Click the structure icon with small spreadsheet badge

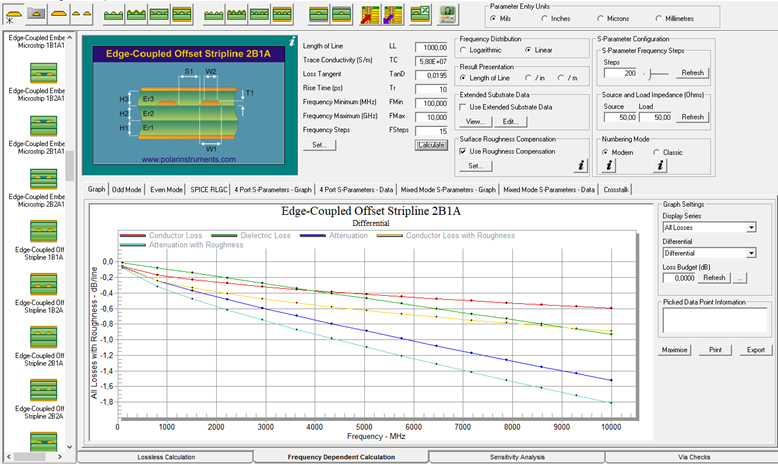(420, 15)
